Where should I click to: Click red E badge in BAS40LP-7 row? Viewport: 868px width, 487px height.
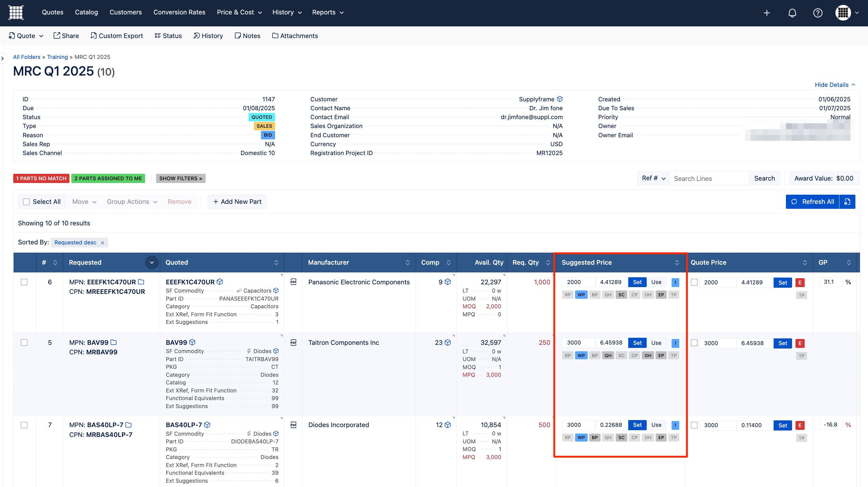pyautogui.click(x=800, y=425)
